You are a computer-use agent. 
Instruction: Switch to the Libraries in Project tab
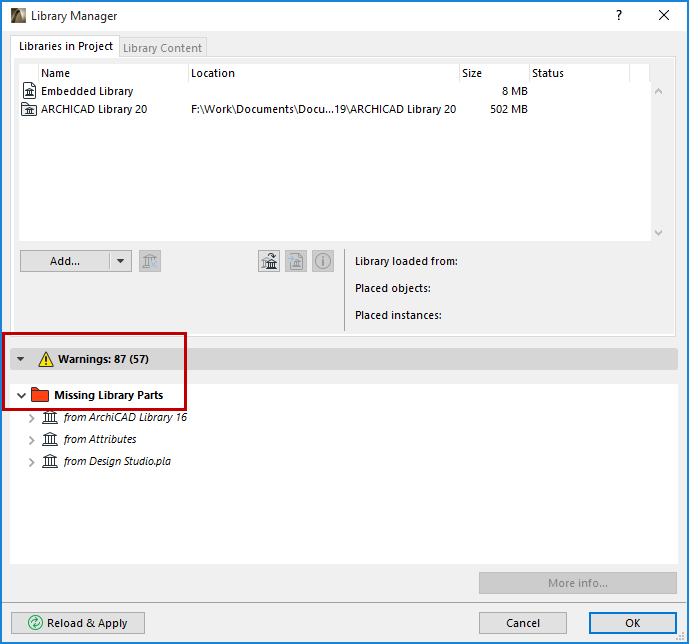[x=65, y=46]
